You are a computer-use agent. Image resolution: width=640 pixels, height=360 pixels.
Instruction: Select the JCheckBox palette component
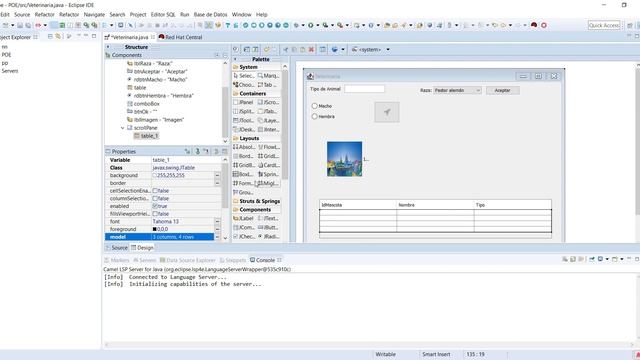point(244,236)
